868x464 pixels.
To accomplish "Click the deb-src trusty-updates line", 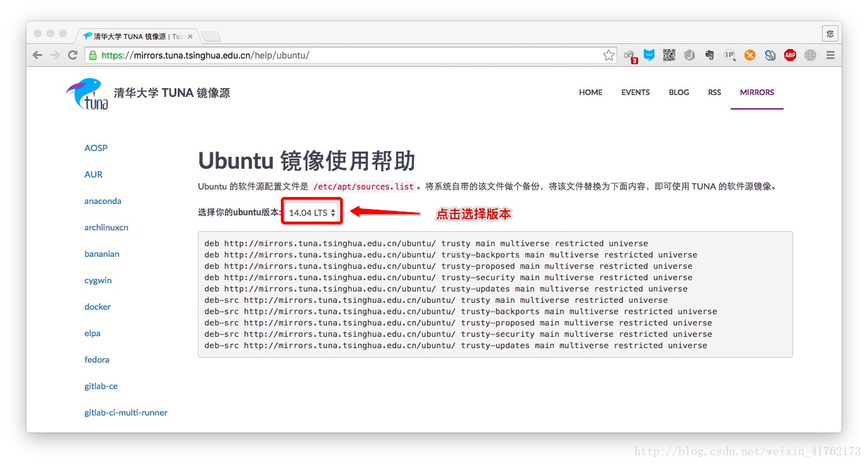I will pyautogui.click(x=456, y=346).
